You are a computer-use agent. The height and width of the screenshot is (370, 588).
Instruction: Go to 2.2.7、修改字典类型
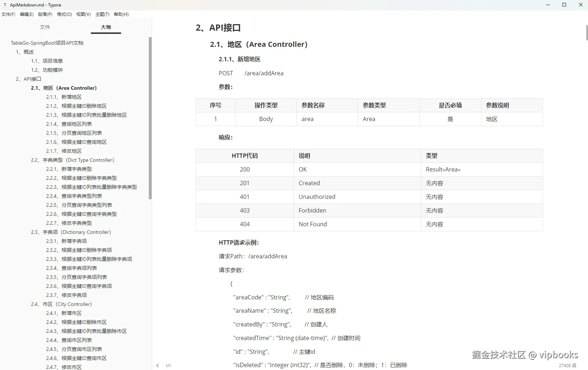(x=69, y=223)
